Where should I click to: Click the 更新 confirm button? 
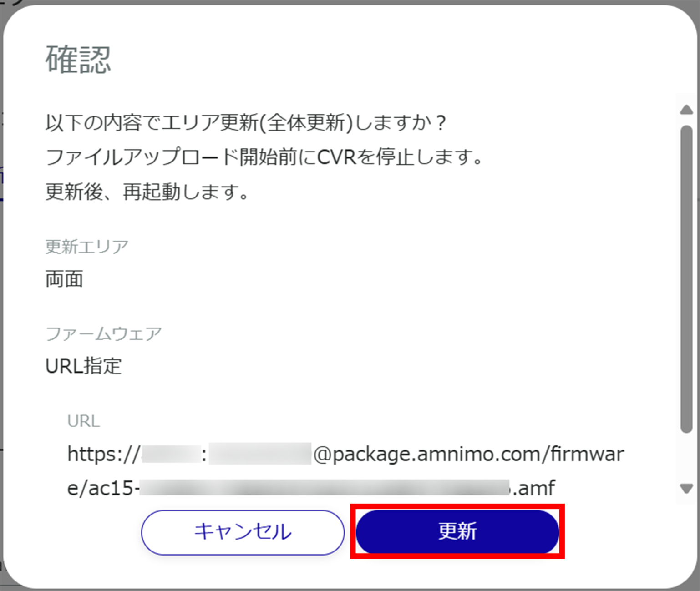457,531
